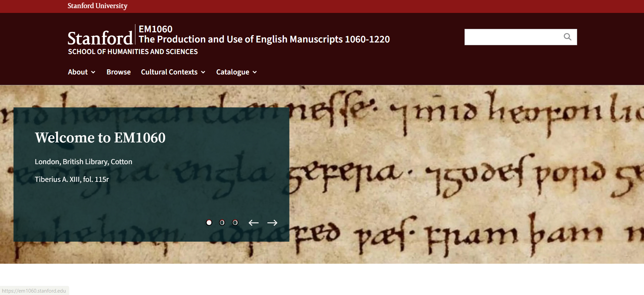Viewport: 644px width, 295px height.
Task: Select the second carousel slide dot
Action: [222, 223]
